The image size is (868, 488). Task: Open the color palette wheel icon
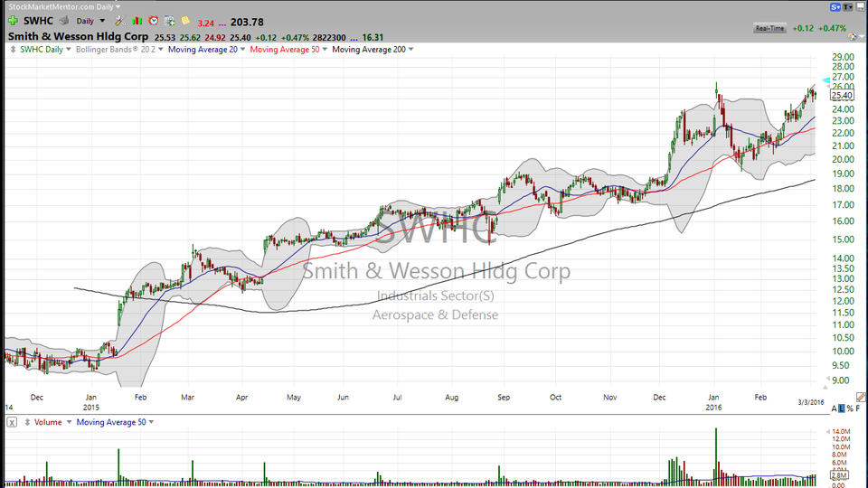point(853,36)
